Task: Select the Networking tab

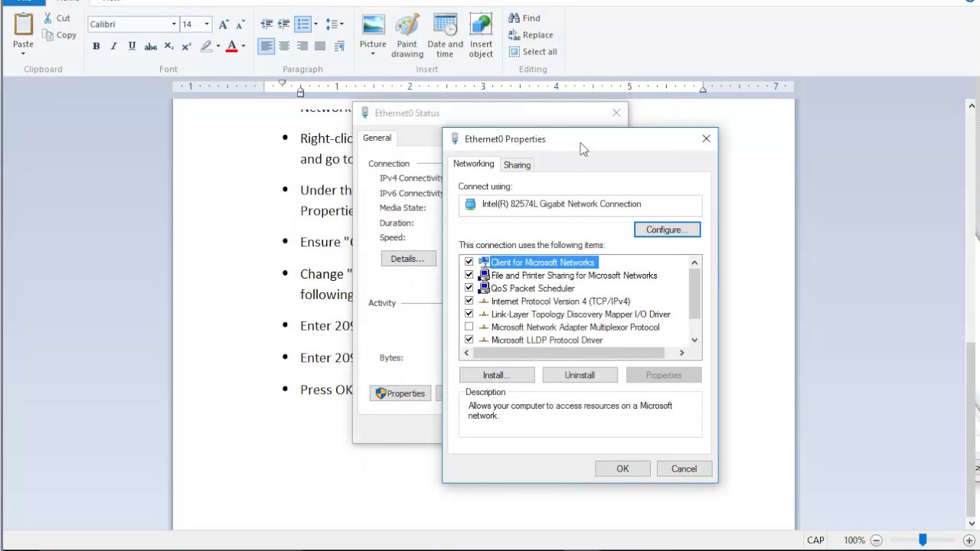Action: [473, 164]
